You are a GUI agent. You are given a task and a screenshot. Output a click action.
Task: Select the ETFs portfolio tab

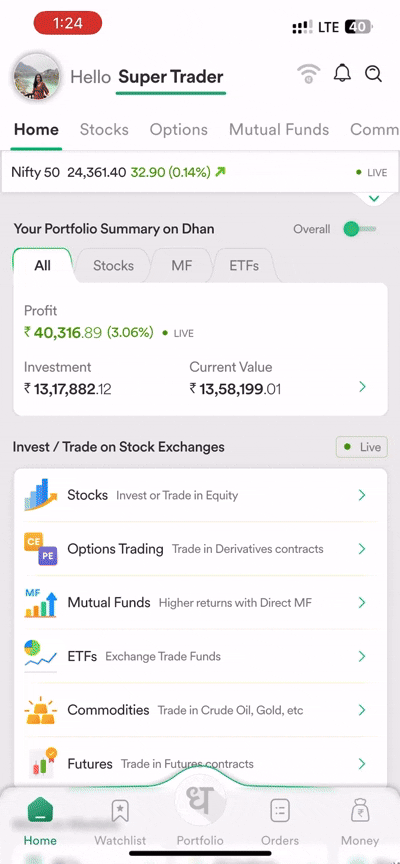click(244, 266)
